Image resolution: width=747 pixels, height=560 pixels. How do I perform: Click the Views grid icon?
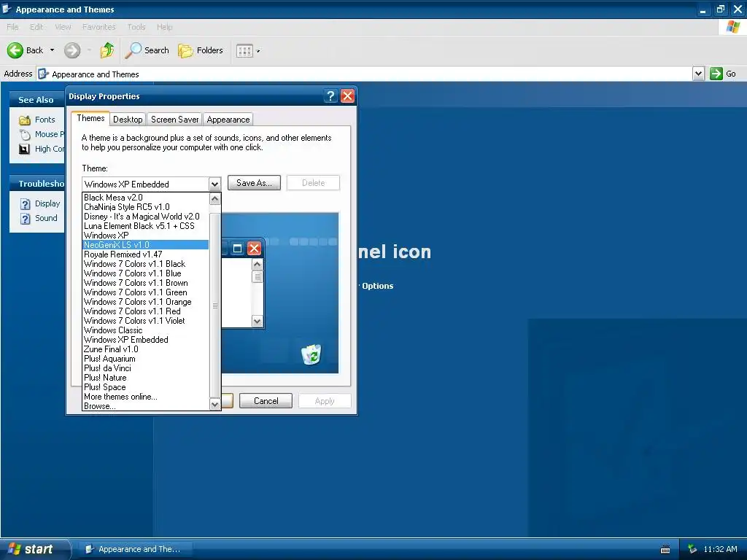coord(244,50)
